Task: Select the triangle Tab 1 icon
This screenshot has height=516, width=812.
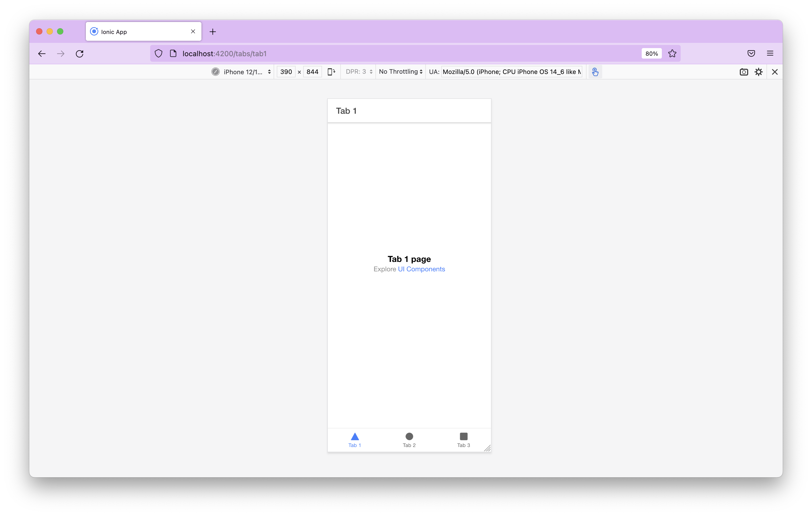Action: point(354,437)
